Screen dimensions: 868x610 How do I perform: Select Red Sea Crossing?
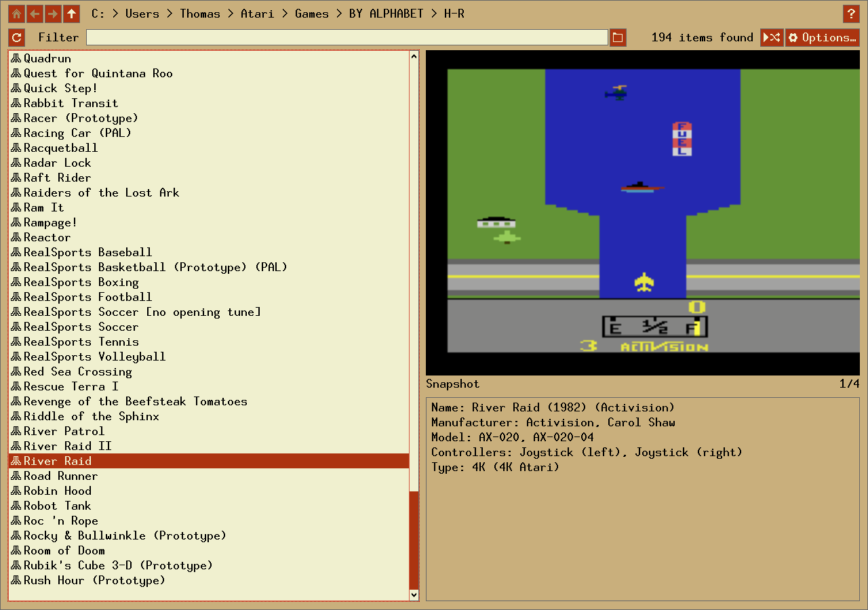point(209,371)
